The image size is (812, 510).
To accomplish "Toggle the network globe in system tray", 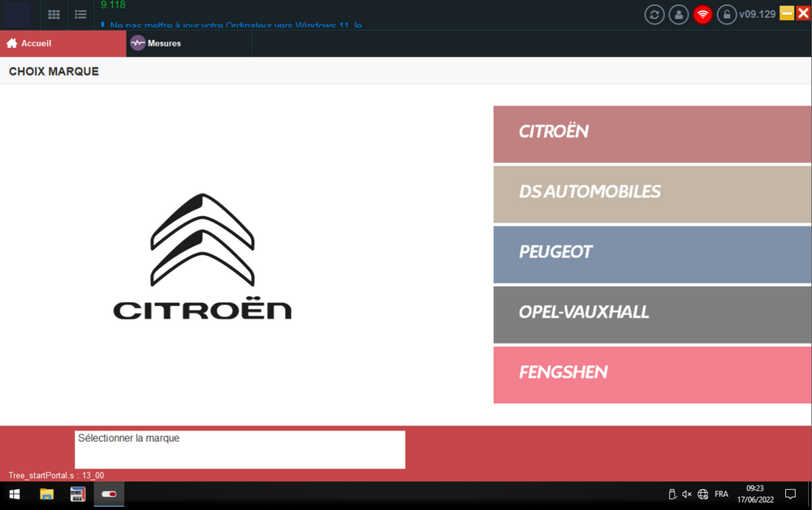I will (x=702, y=494).
